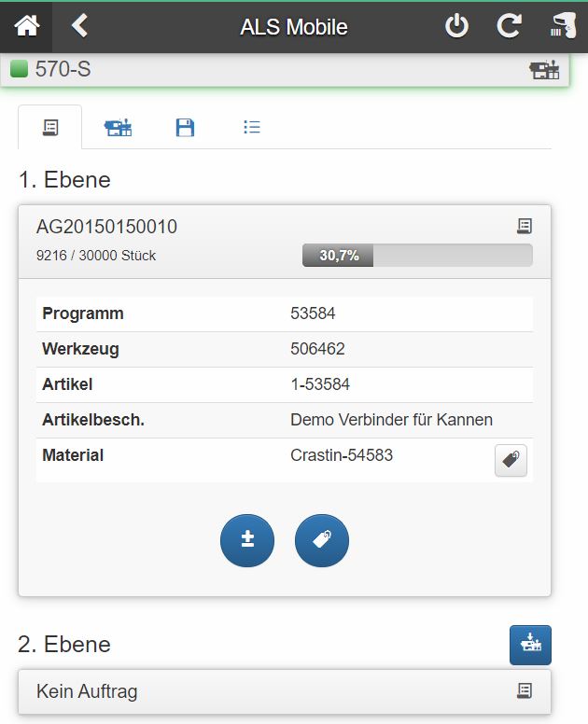The width and height of the screenshot is (588, 724).
Task: Click the blue machine button beside 2. Ebene
Action: click(x=530, y=645)
